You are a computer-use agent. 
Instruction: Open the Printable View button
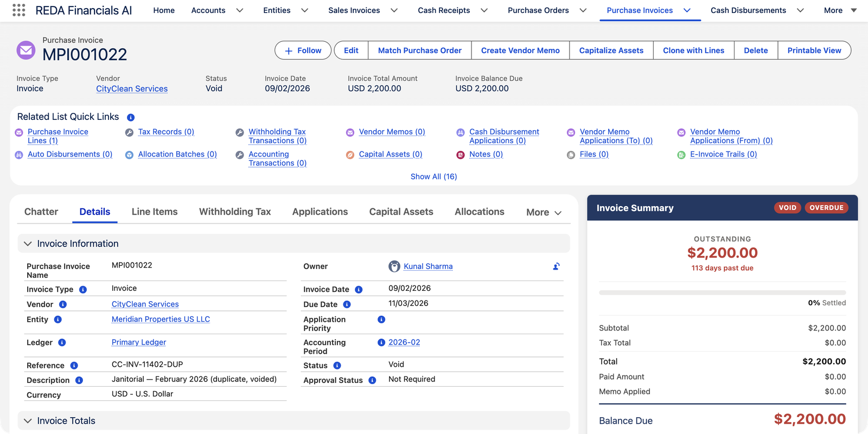(814, 50)
